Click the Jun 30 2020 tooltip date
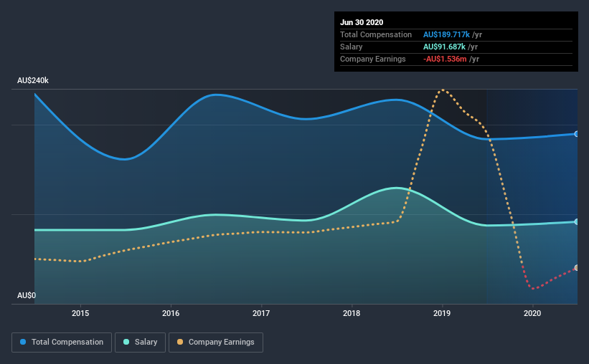This screenshot has width=589, height=364. point(362,22)
